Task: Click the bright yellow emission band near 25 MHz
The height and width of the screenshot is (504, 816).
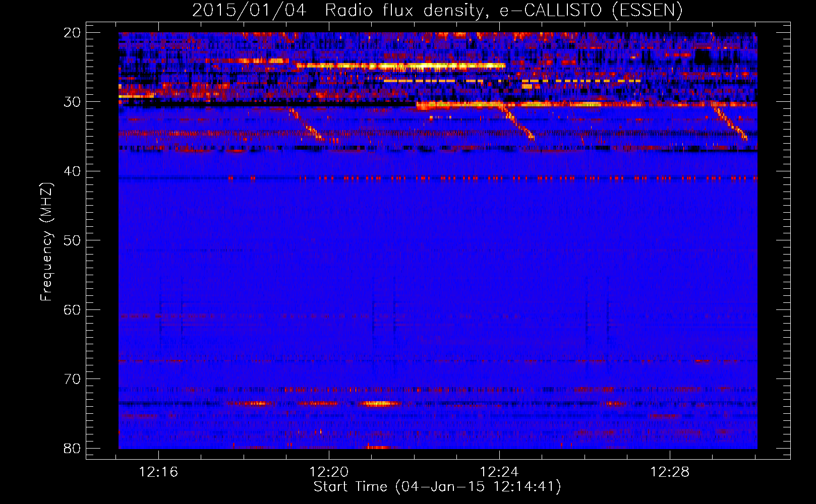Action: (401, 66)
